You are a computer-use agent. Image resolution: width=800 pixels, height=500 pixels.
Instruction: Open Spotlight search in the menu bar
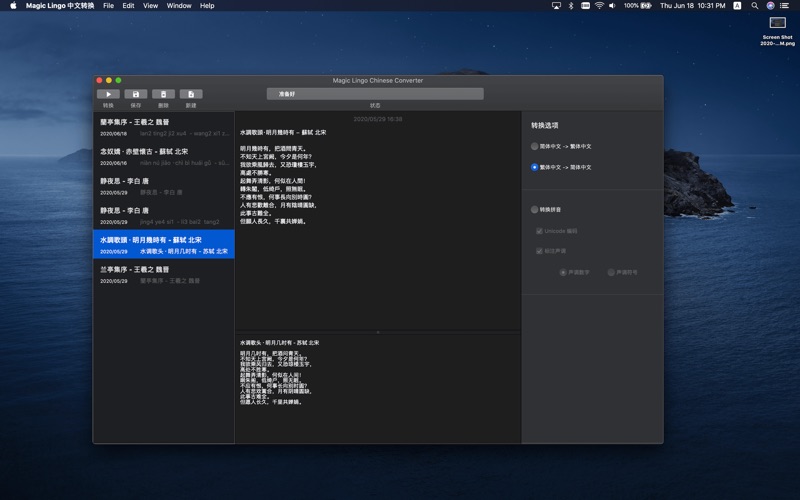pyautogui.click(x=756, y=6)
